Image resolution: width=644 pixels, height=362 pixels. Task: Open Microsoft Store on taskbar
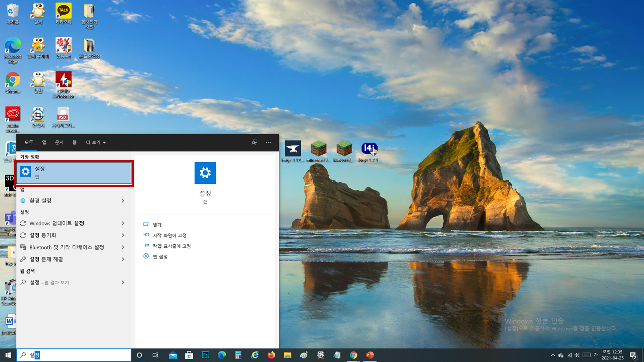click(189, 355)
